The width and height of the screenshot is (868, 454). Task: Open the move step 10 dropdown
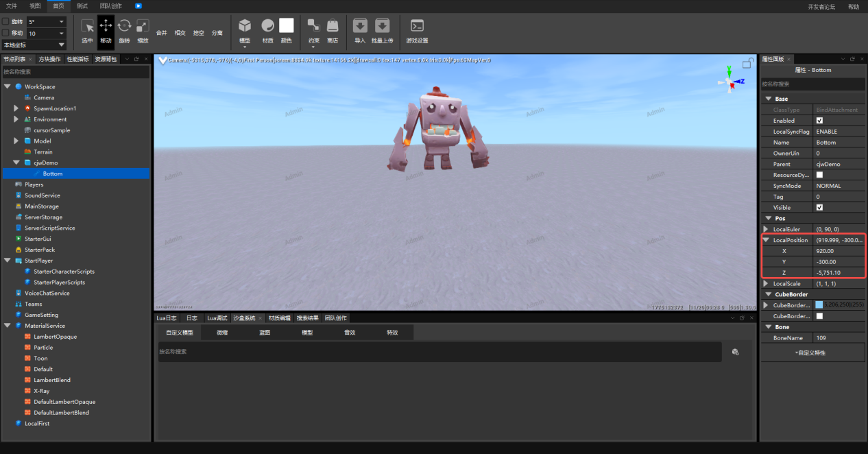pos(47,33)
